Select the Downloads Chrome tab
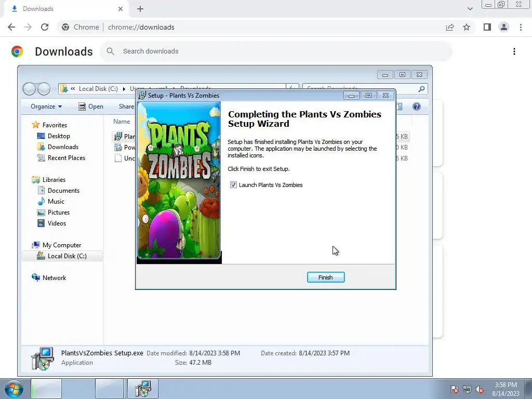 click(x=66, y=9)
